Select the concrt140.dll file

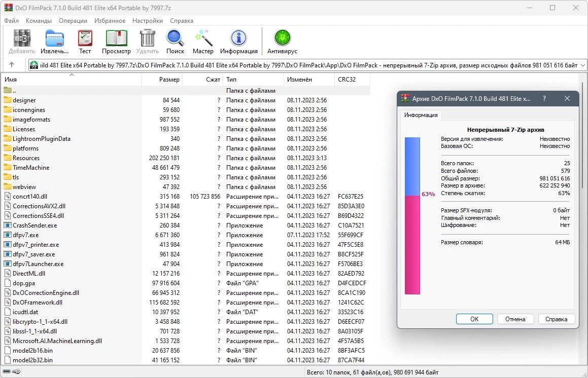tap(186, 196)
